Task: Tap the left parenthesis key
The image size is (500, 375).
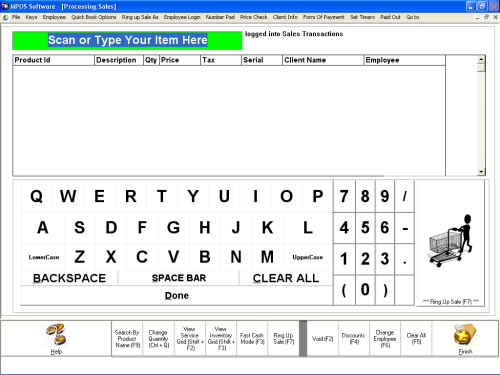Action: click(x=344, y=290)
